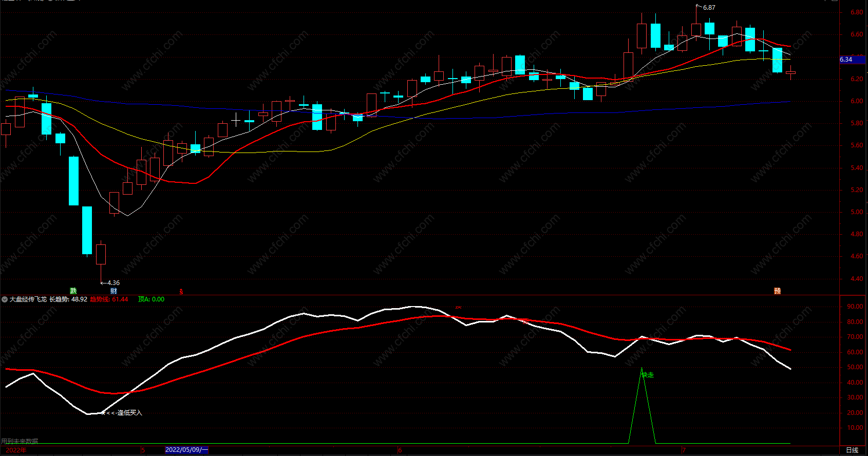The image size is (868, 456).
Task: Open the 日线 period selector
Action: click(x=852, y=450)
